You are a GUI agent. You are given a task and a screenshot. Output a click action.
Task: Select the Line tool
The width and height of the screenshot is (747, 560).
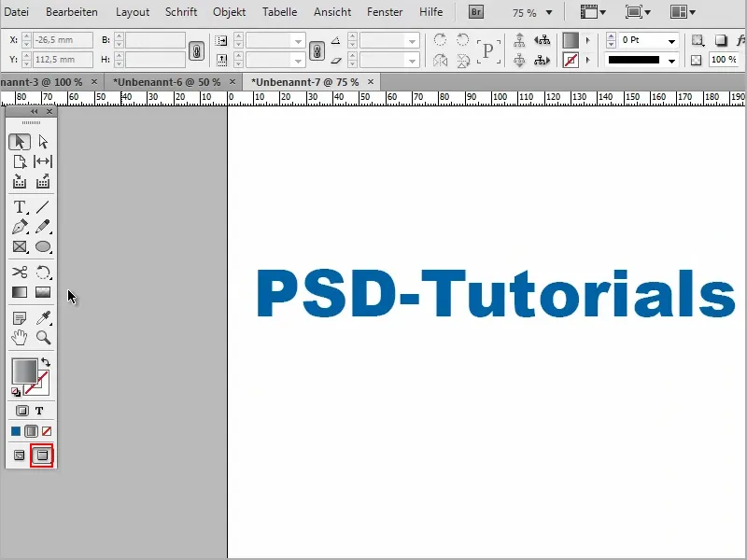(x=43, y=207)
